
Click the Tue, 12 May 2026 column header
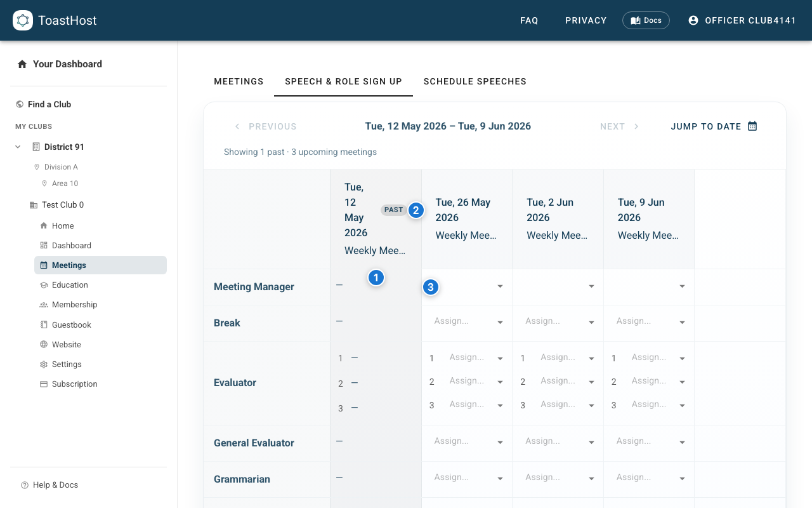tap(376, 219)
